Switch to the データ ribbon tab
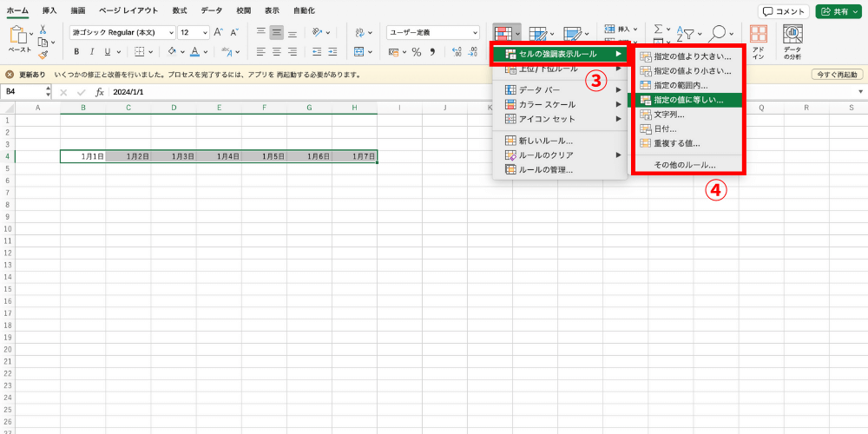 click(x=212, y=10)
